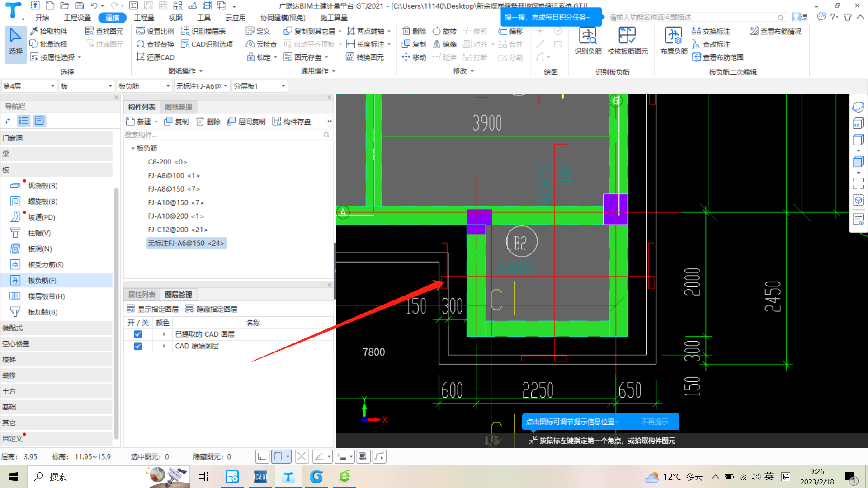Click the 偏移 tool

[511, 31]
